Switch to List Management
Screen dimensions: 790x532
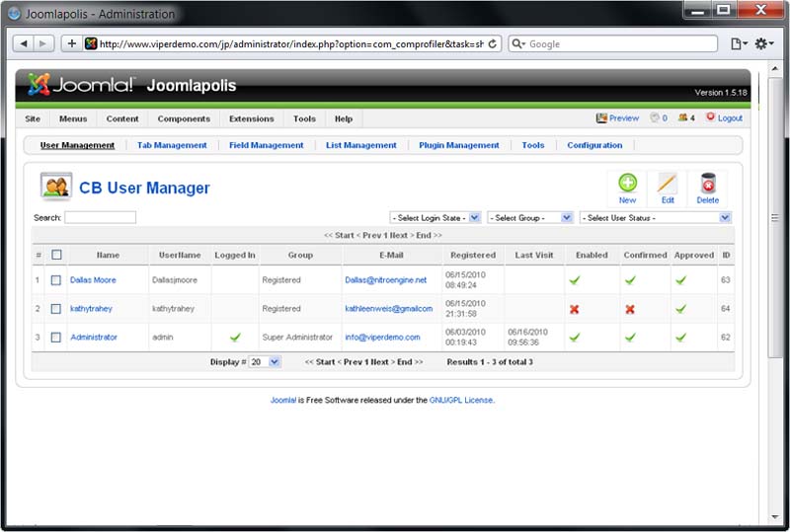click(360, 145)
